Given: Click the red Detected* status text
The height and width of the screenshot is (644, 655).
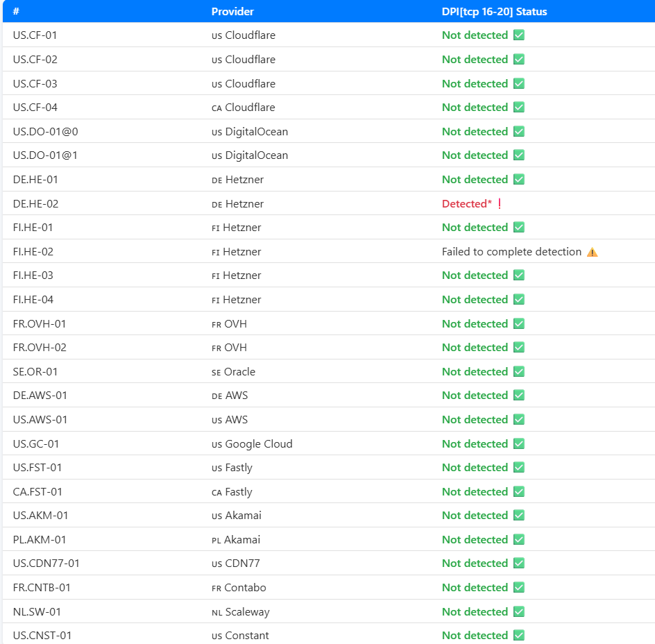Looking at the screenshot, I should pos(466,203).
